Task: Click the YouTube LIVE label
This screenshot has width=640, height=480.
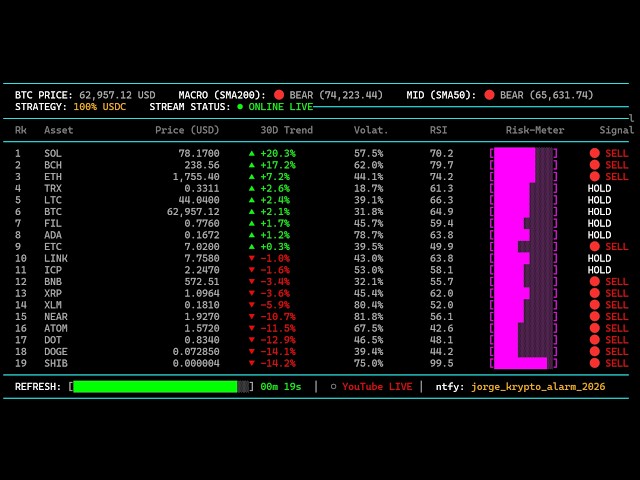Action: tap(377, 387)
